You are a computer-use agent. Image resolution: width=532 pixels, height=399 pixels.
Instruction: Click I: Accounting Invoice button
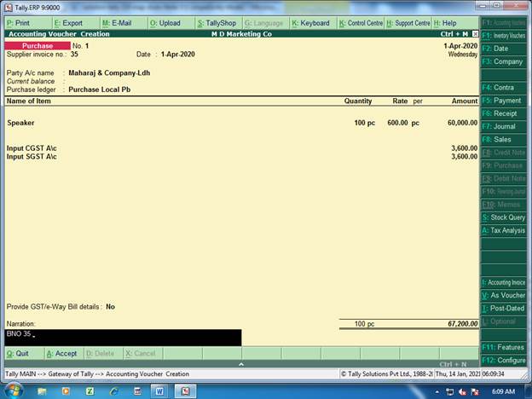click(x=504, y=282)
